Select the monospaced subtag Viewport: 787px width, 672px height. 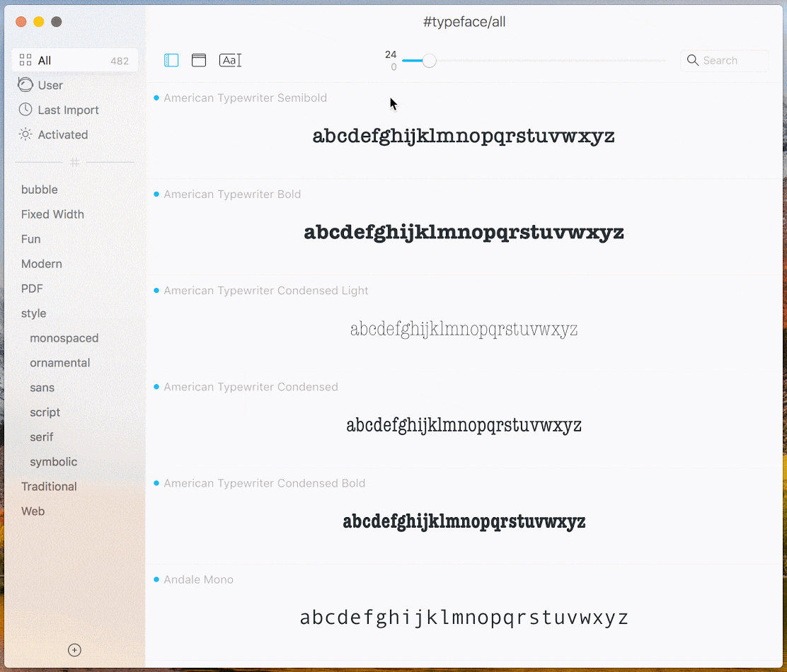point(64,337)
